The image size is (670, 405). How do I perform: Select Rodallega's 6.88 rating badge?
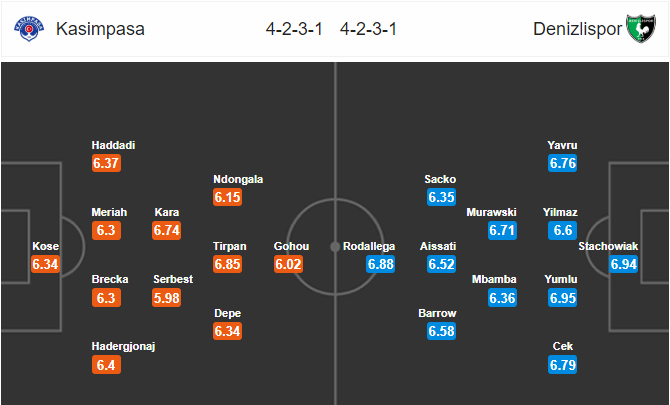pyautogui.click(x=380, y=264)
